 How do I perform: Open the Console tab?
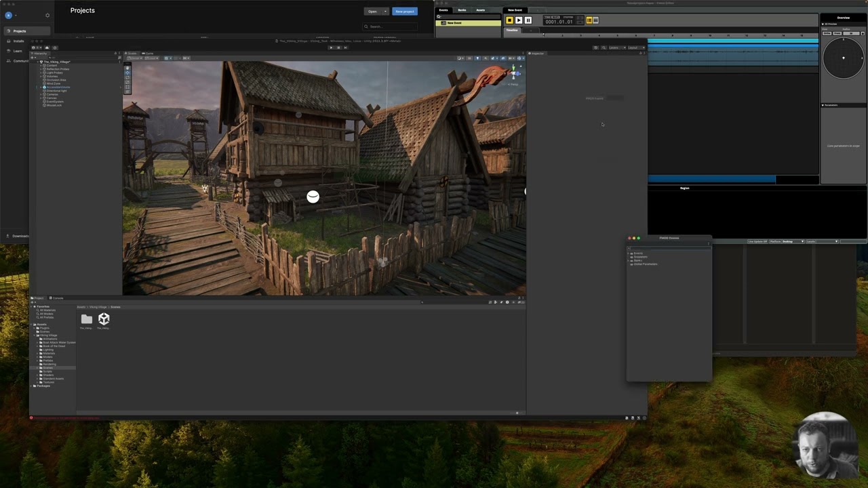(x=58, y=298)
